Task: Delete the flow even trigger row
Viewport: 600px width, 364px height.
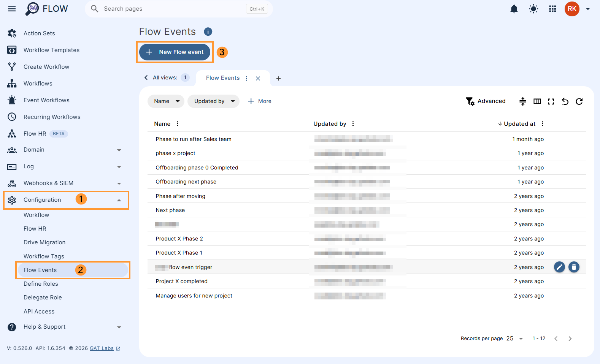Action: click(574, 267)
